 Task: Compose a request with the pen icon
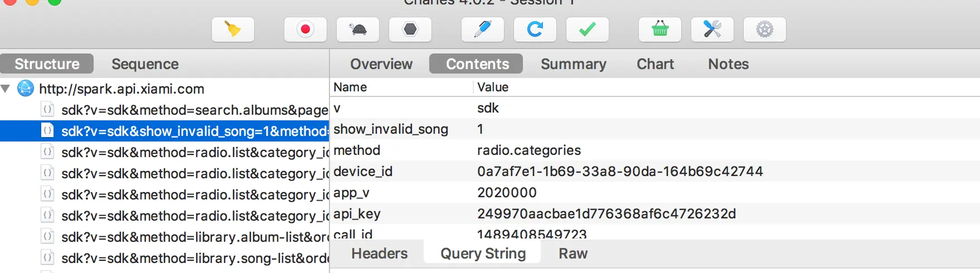[x=483, y=29]
